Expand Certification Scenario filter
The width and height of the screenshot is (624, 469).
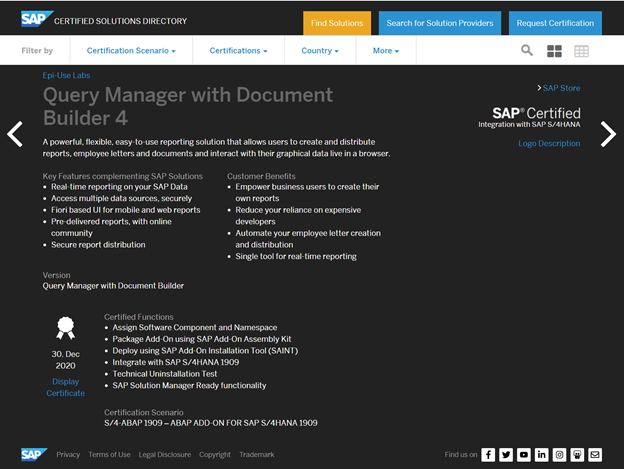[x=131, y=51]
